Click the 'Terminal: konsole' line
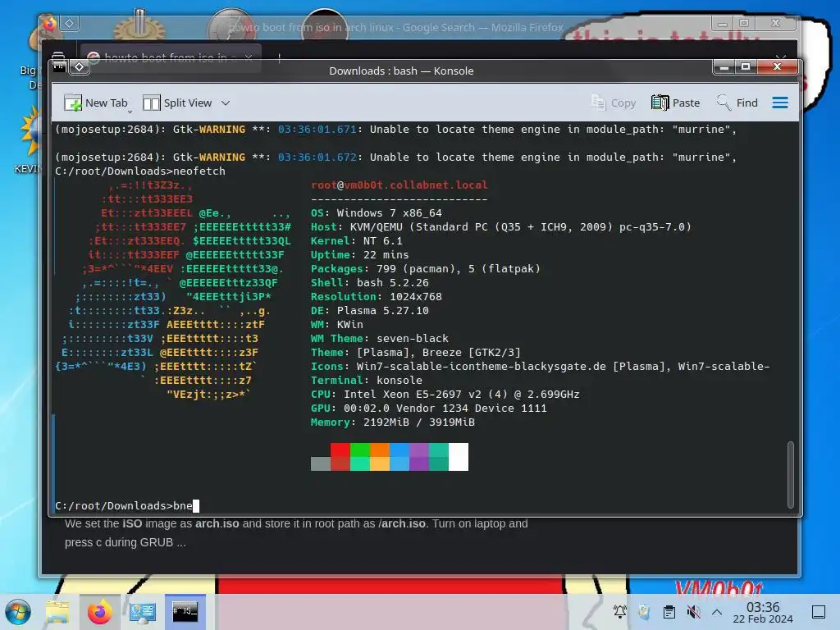Screen dimensions: 840x630 pos(367,381)
